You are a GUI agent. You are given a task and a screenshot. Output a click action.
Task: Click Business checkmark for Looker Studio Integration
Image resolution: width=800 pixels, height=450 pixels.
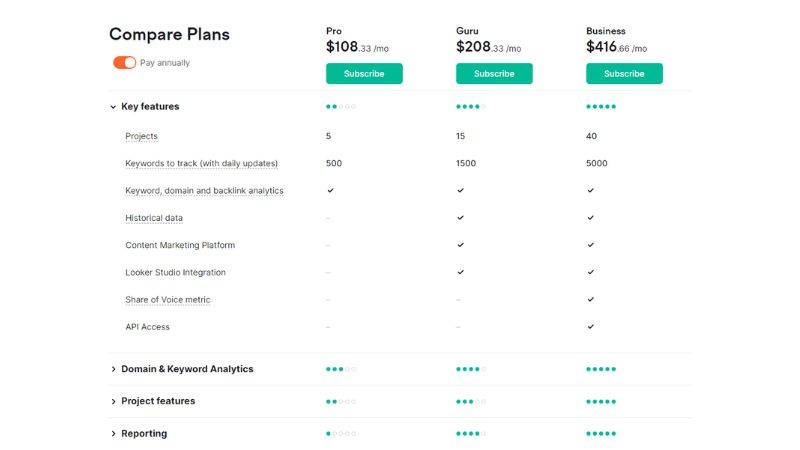pyautogui.click(x=590, y=272)
